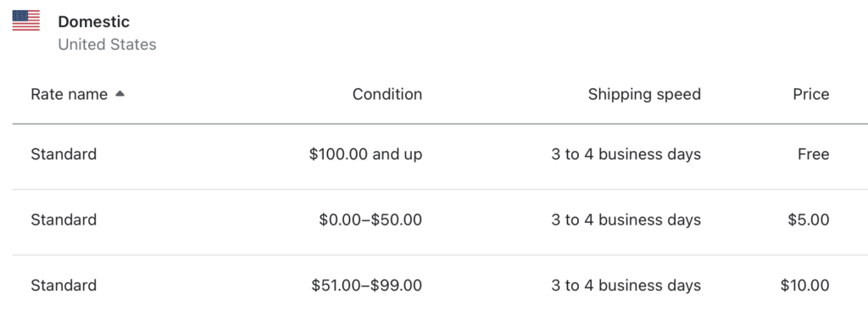Click shipping speed in the $5.00 row
This screenshot has width=868, height=328.
(626, 220)
